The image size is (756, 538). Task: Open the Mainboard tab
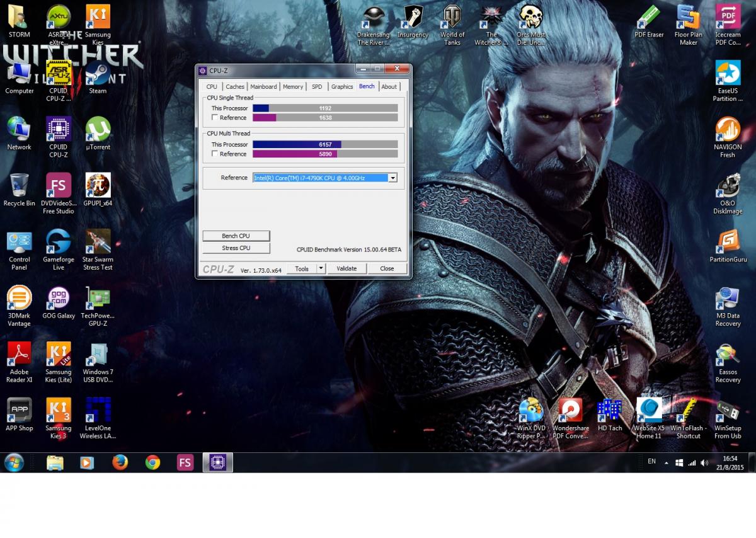point(263,87)
